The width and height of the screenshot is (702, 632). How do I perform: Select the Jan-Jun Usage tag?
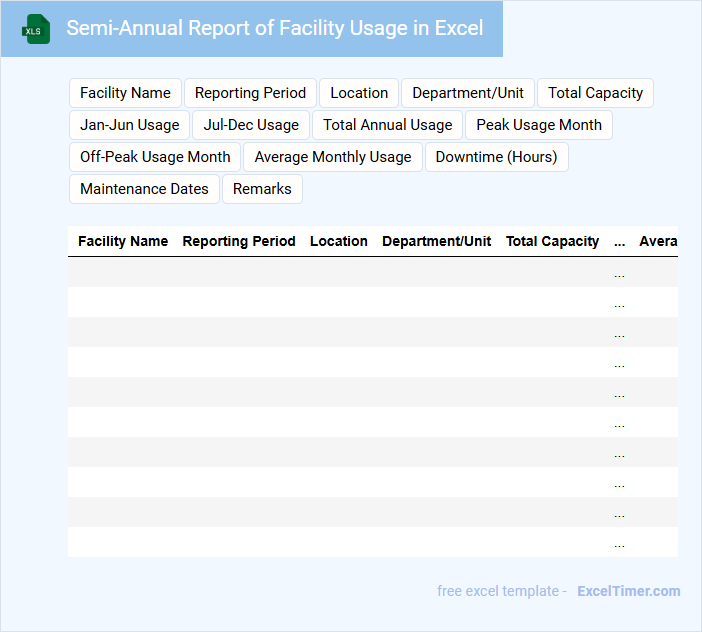click(x=129, y=125)
